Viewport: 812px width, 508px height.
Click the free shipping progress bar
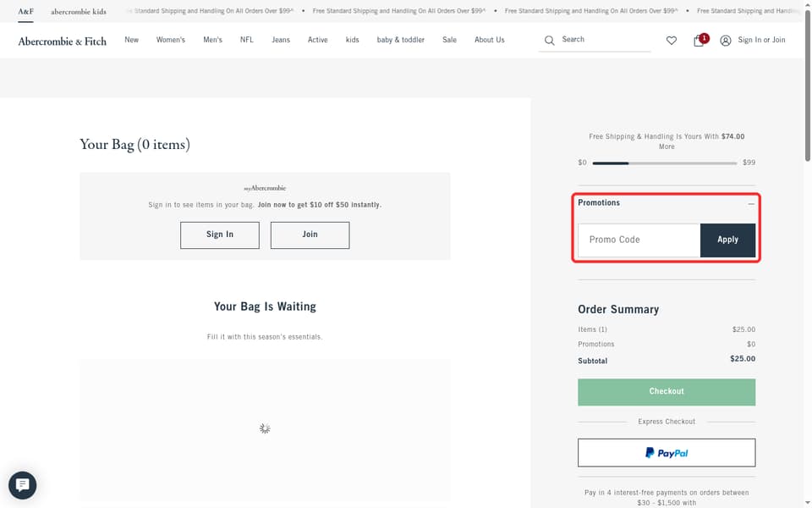[x=665, y=163]
